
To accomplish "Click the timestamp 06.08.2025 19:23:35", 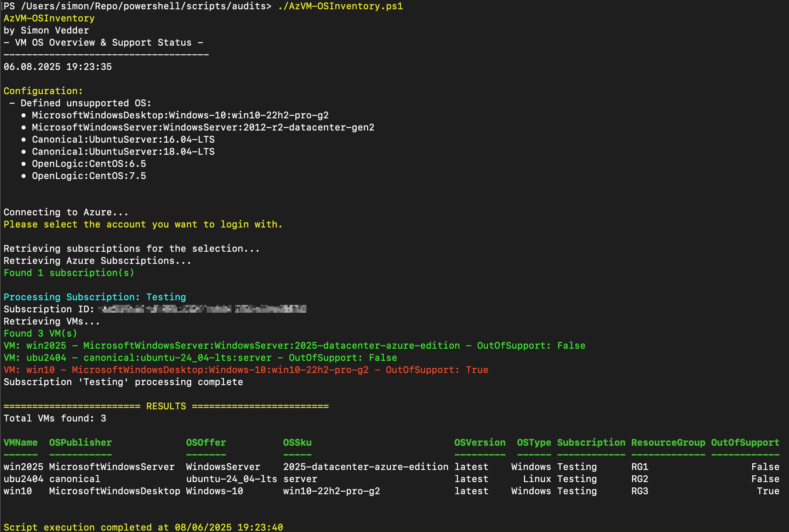I will click(x=58, y=67).
